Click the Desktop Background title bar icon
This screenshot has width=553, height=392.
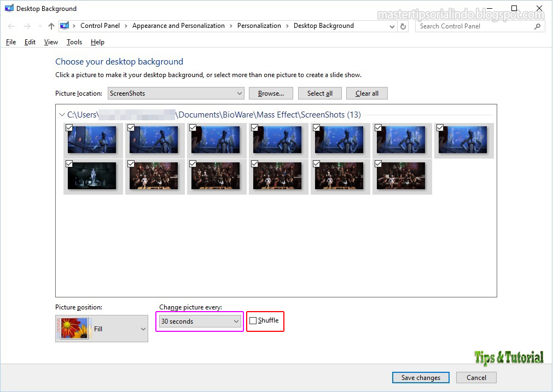(9, 8)
